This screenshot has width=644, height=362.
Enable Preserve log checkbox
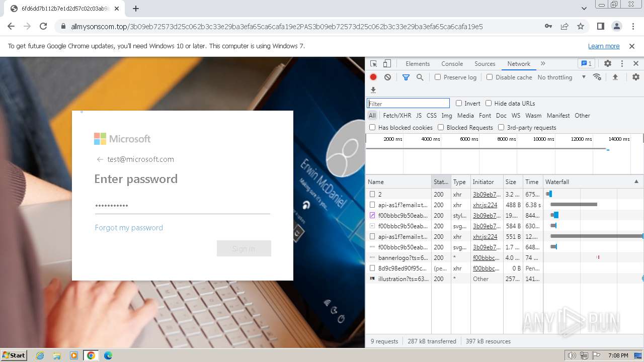[438, 77]
